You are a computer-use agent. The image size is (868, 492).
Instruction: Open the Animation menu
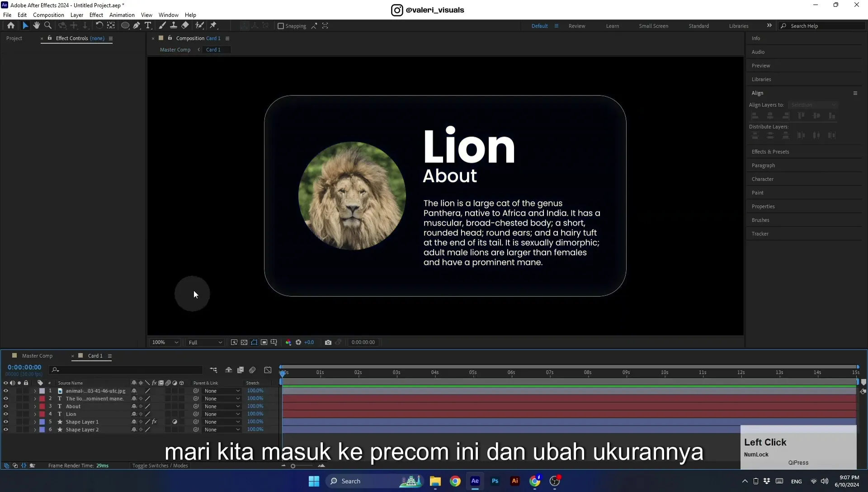pos(122,15)
